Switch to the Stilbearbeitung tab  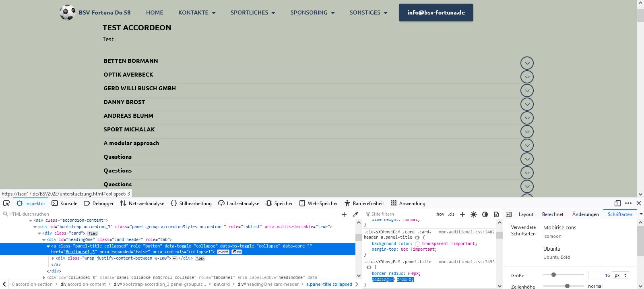[191, 203]
